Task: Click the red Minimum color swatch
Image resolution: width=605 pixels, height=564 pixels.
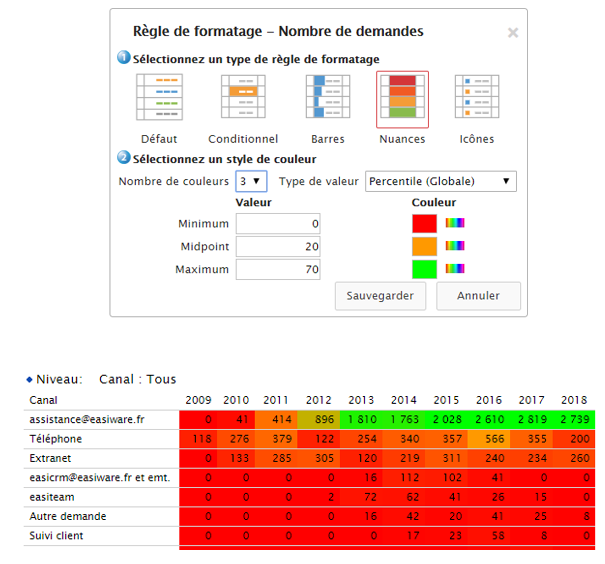Action: 424,223
